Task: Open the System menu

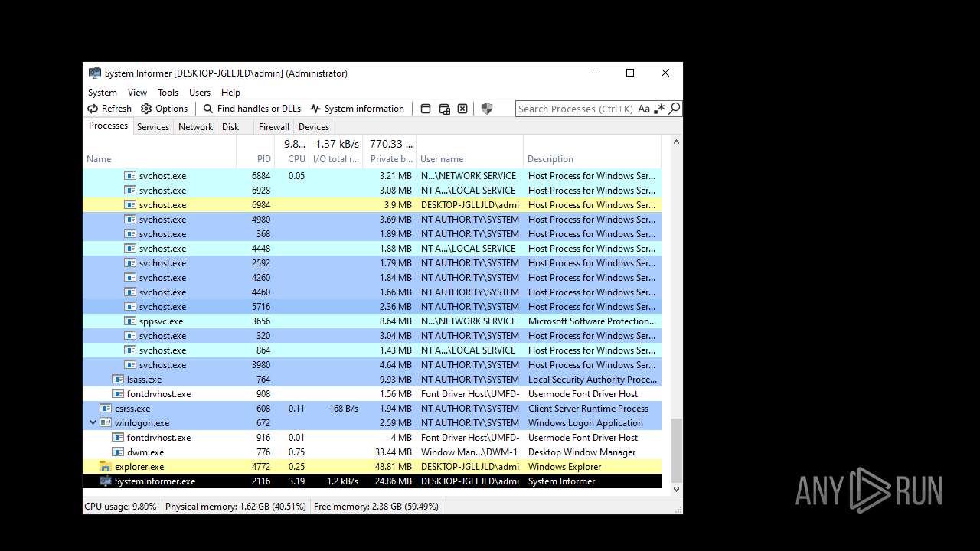Action: click(x=103, y=93)
